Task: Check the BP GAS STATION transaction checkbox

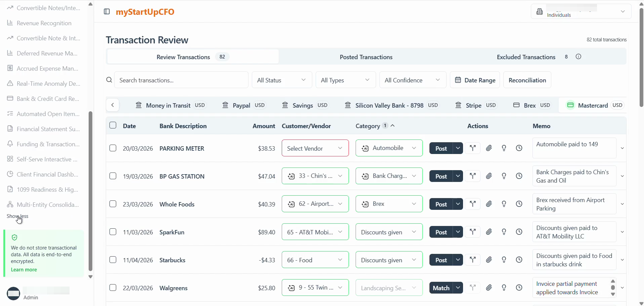Action: pos(113,176)
